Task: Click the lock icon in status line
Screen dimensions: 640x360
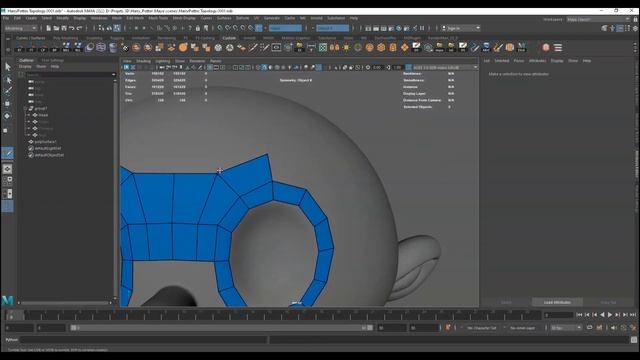Action: pos(198,28)
